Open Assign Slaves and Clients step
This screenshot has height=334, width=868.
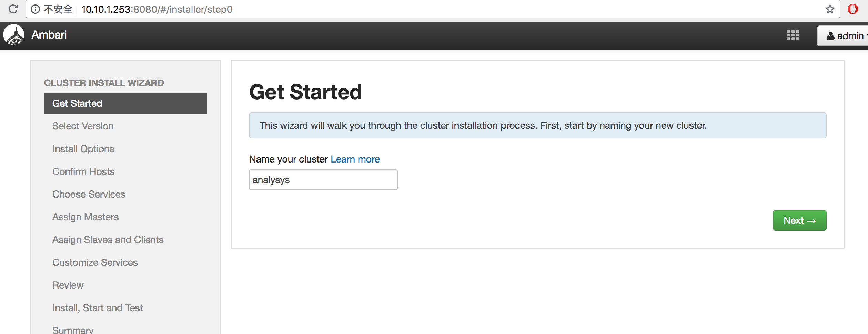pos(108,240)
